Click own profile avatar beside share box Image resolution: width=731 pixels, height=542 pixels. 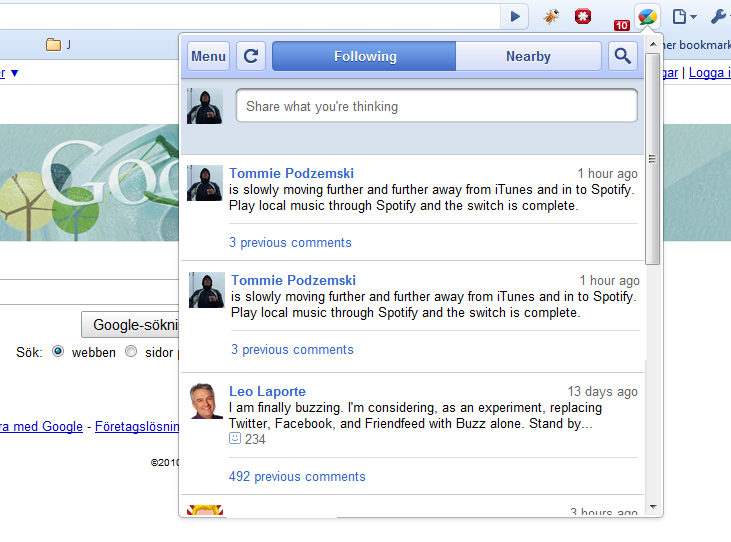pyautogui.click(x=205, y=106)
